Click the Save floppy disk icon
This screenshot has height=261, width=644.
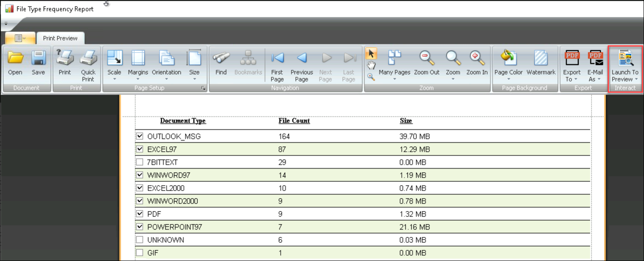coord(38,57)
